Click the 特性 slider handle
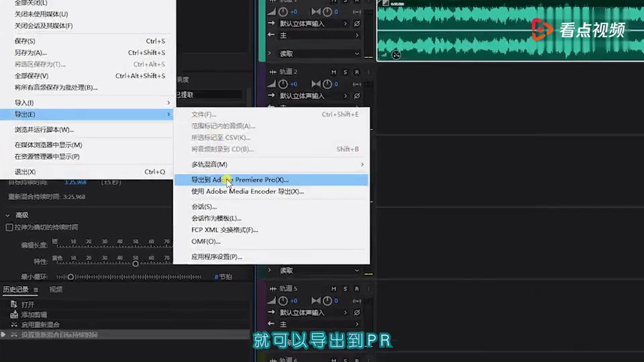 [135, 264]
